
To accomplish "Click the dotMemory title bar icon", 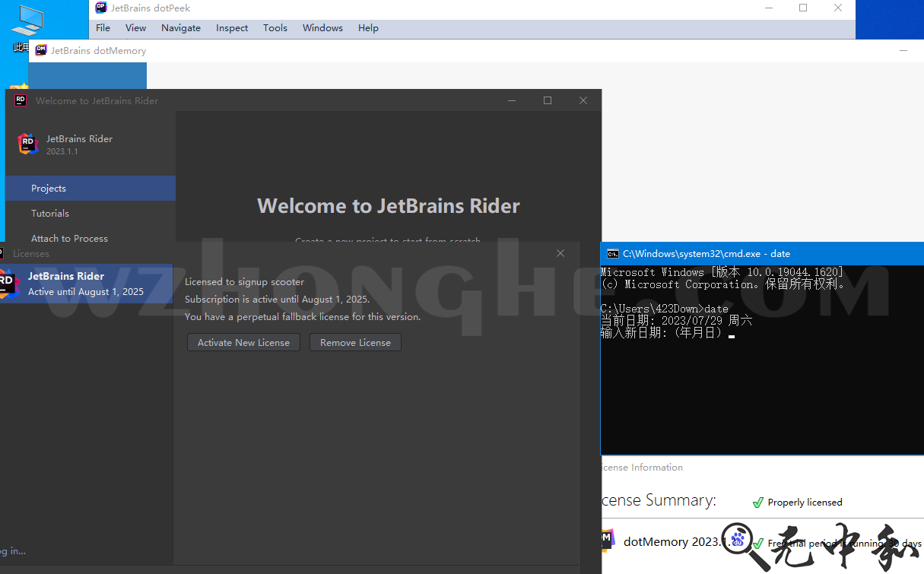I will point(41,50).
